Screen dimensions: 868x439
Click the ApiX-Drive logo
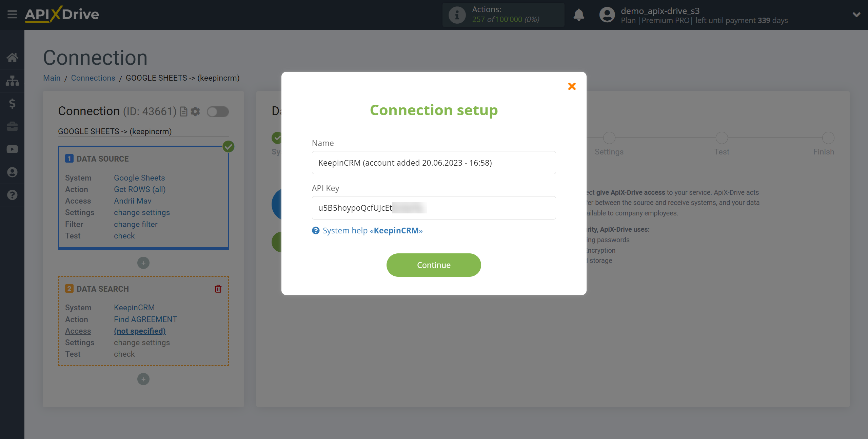[x=62, y=15]
